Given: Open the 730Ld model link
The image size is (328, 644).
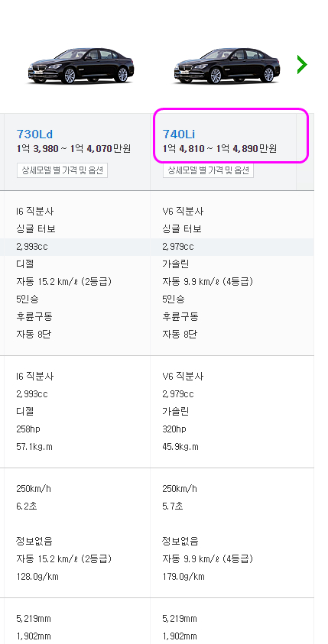Looking at the screenshot, I should (34, 134).
